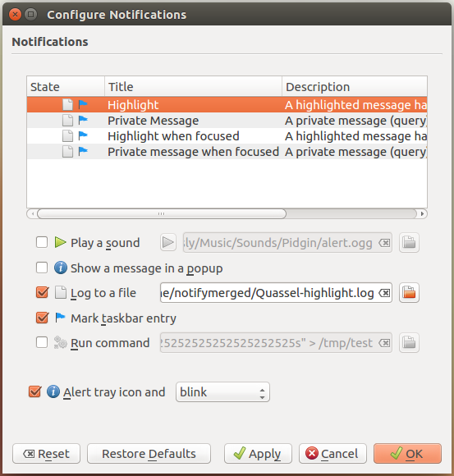This screenshot has height=476, width=454.
Task: Open the blink dropdown
Action: tap(222, 392)
